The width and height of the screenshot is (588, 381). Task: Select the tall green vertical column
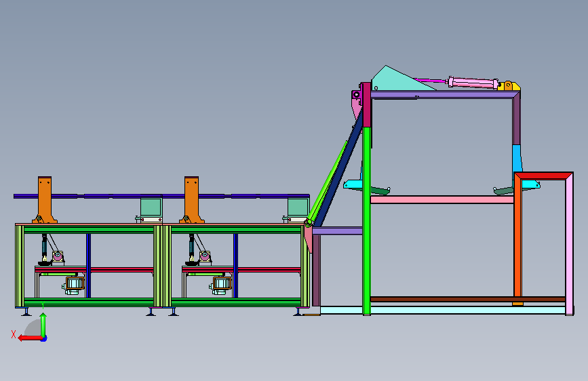366,220
